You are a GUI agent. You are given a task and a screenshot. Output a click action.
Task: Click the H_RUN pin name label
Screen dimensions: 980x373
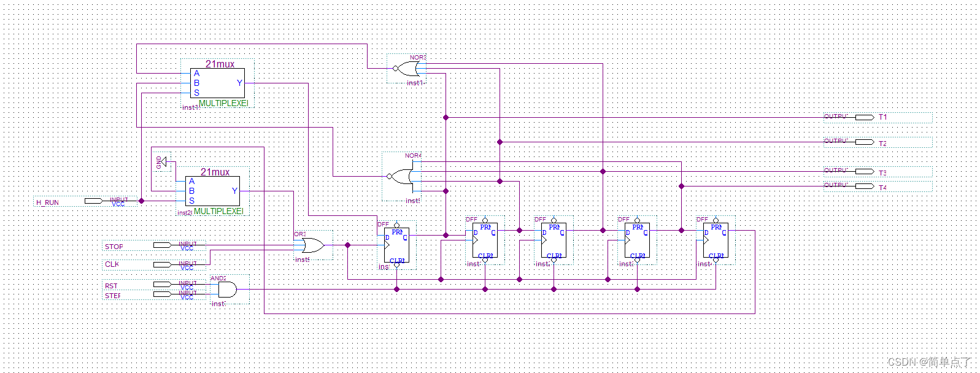[x=47, y=202]
